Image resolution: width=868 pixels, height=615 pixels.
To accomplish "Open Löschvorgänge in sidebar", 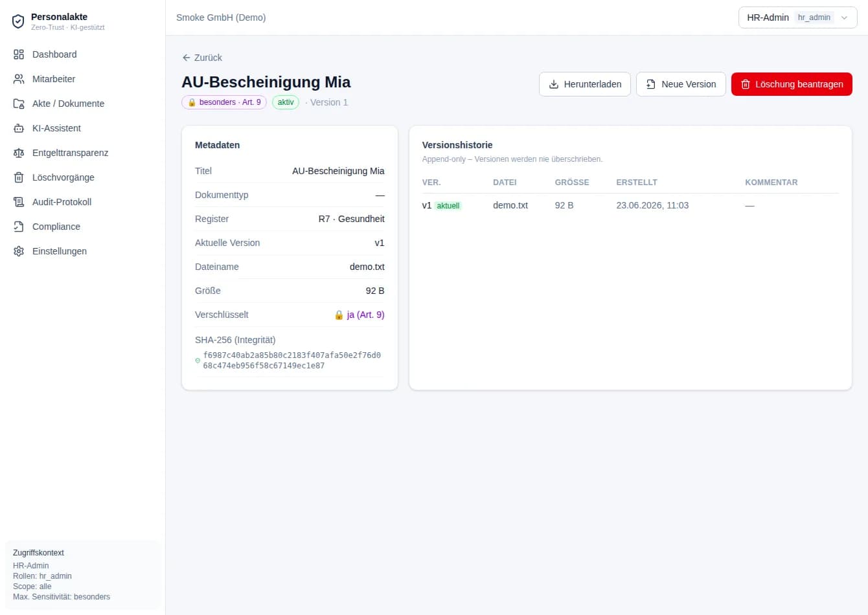I will point(82,177).
